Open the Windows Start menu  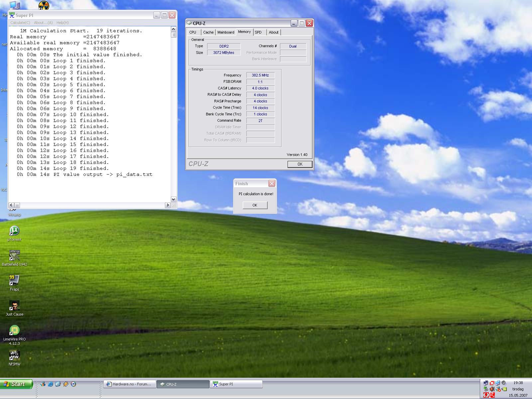16,384
